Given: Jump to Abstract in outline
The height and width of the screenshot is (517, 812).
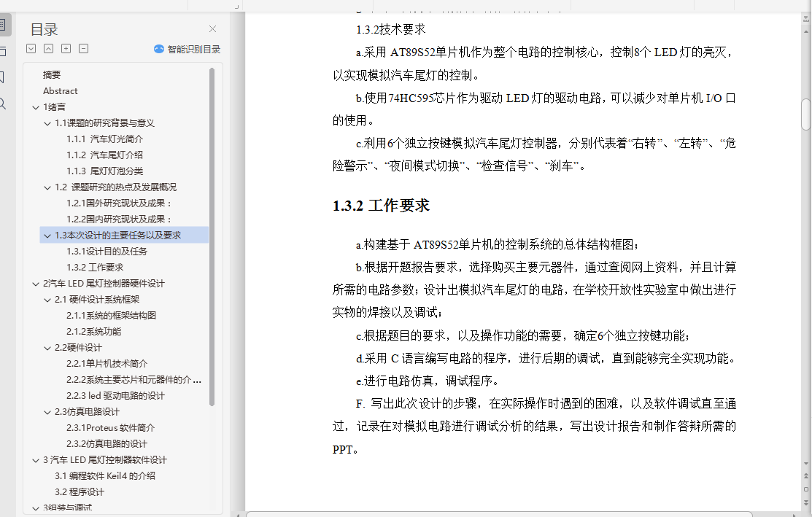Looking at the screenshot, I should pyautogui.click(x=60, y=90).
